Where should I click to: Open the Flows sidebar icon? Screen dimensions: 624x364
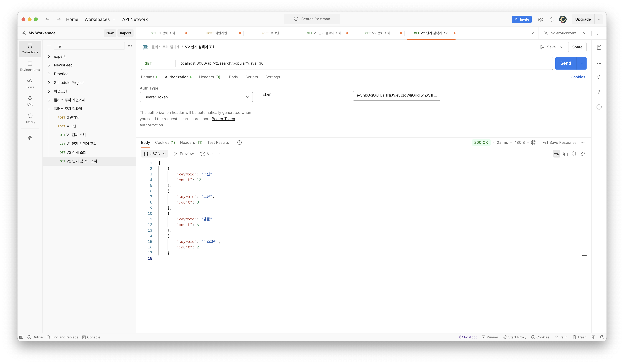(30, 83)
